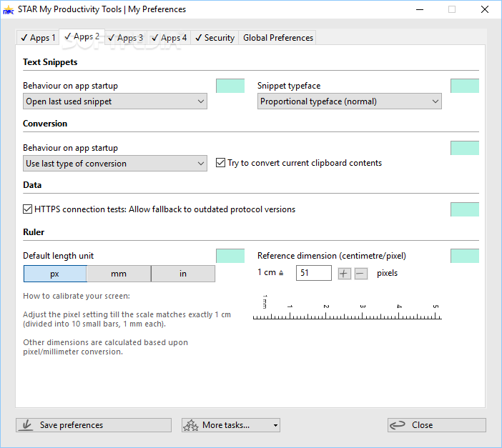Switch to the Apps 1 tab
Image resolution: width=502 pixels, height=448 pixels.
38,38
